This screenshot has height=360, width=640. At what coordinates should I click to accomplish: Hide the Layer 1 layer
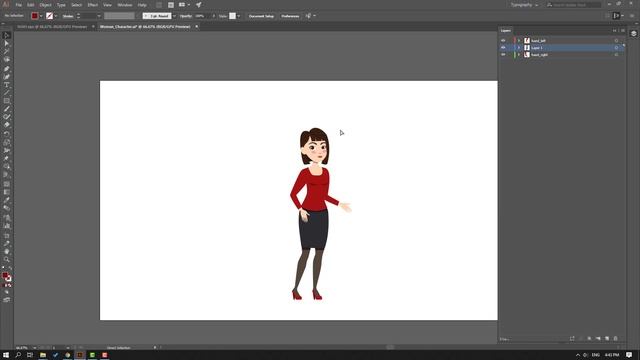pyautogui.click(x=503, y=48)
